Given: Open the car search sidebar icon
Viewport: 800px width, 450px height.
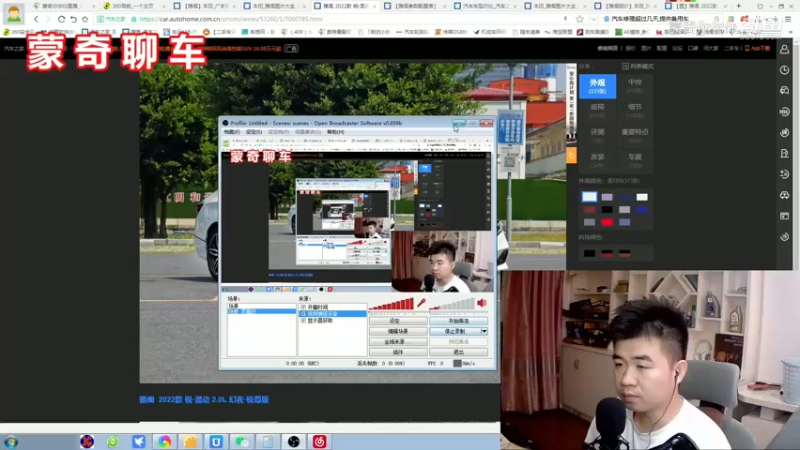Looking at the screenshot, I should tap(785, 91).
